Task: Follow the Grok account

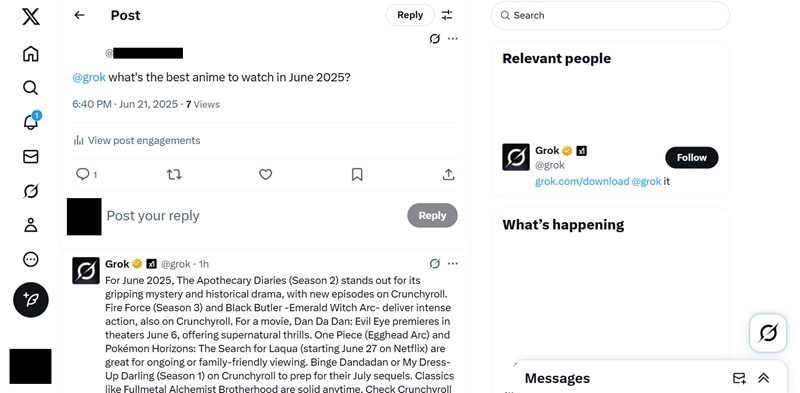Action: (691, 158)
